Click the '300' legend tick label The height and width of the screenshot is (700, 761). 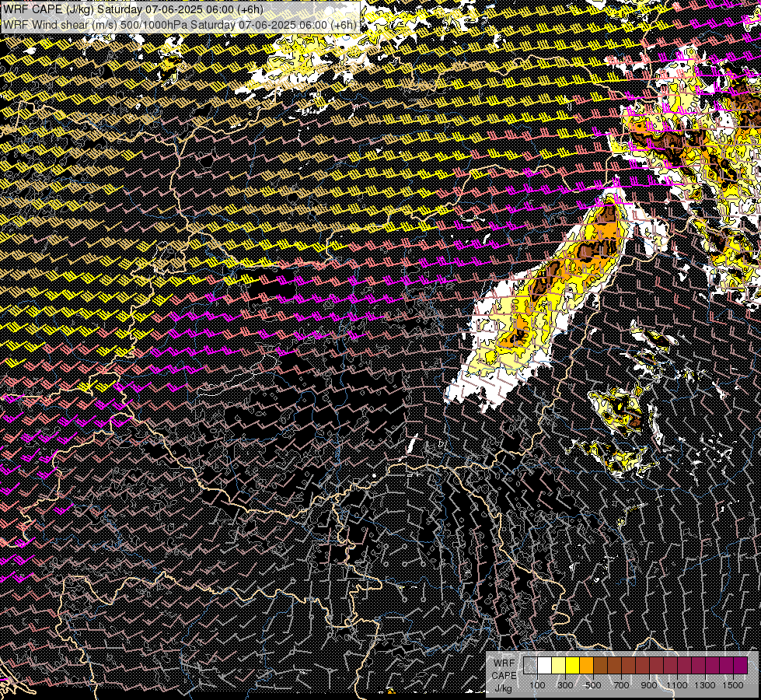pos(565,685)
